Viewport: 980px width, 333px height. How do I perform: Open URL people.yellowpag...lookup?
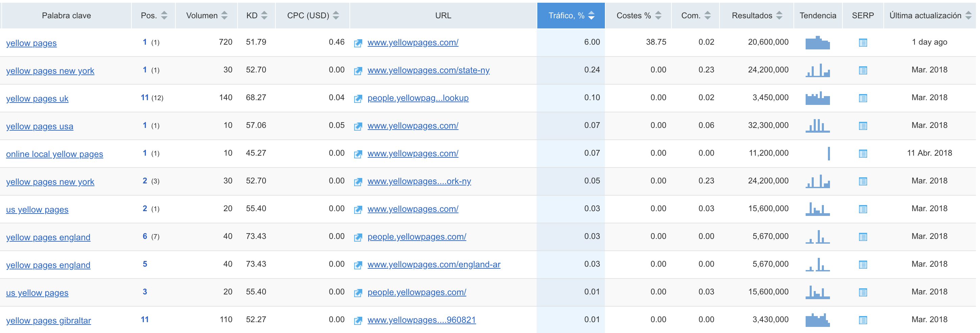pos(418,98)
